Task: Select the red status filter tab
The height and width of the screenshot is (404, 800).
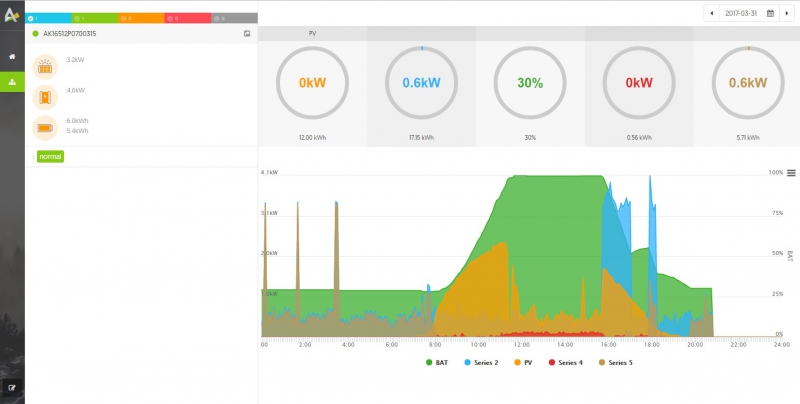Action: [x=188, y=18]
